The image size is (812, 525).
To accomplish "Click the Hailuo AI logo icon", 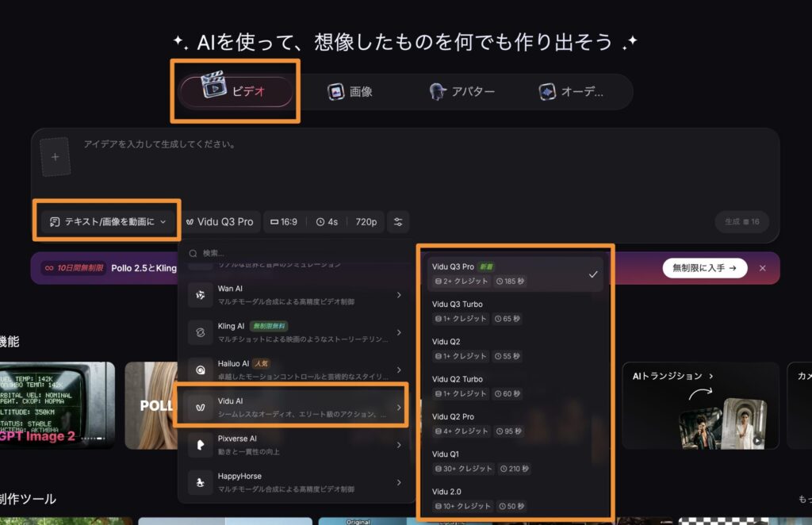I will (x=200, y=370).
